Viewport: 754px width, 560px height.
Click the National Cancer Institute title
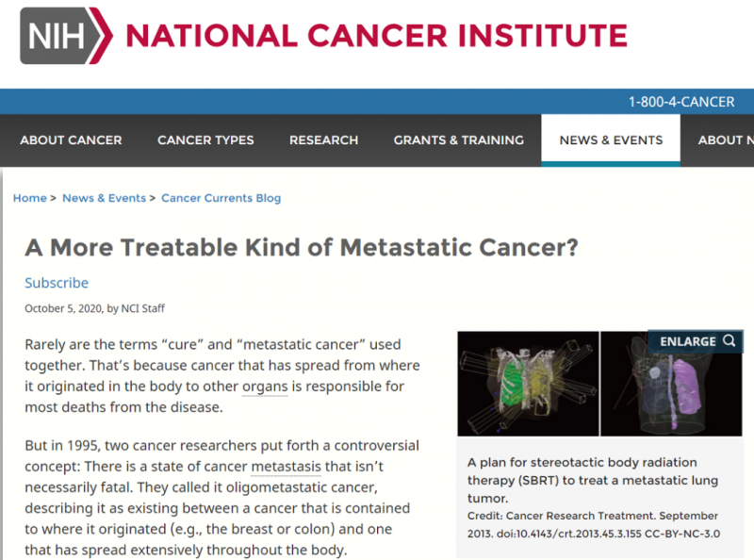(376, 36)
